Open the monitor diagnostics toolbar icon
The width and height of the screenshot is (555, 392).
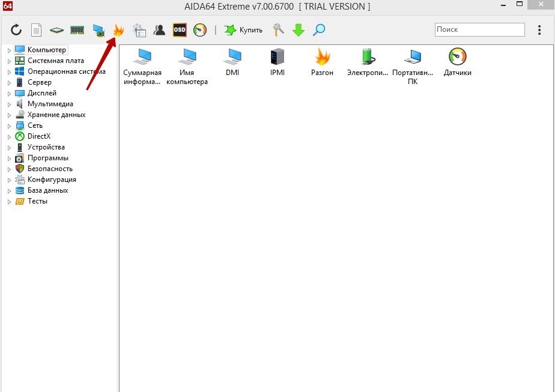pyautogui.click(x=99, y=31)
